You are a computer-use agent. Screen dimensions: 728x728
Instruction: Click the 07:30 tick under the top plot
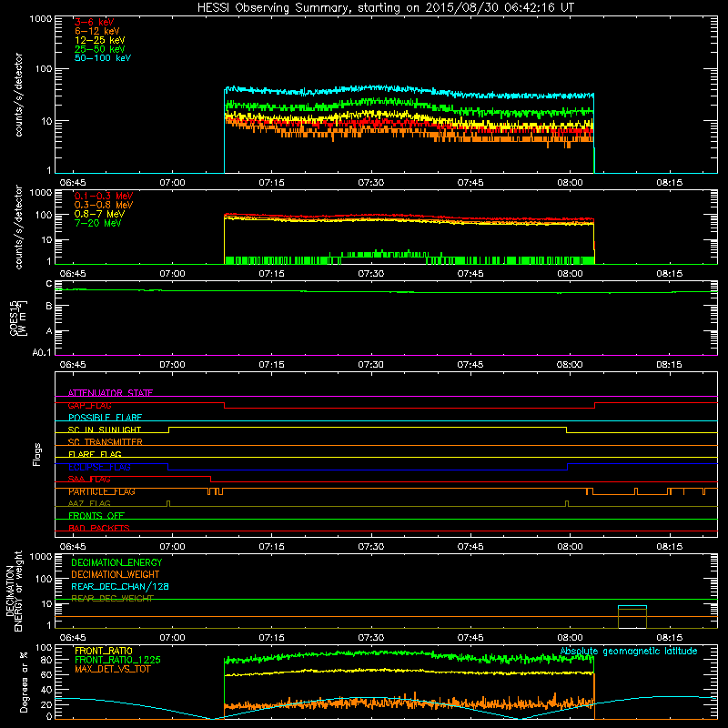pyautogui.click(x=371, y=183)
